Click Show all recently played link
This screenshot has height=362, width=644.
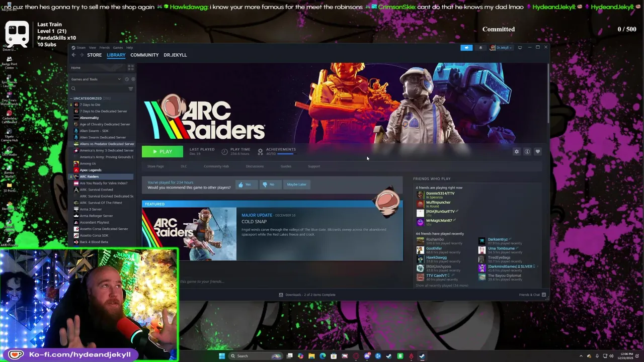442,286
